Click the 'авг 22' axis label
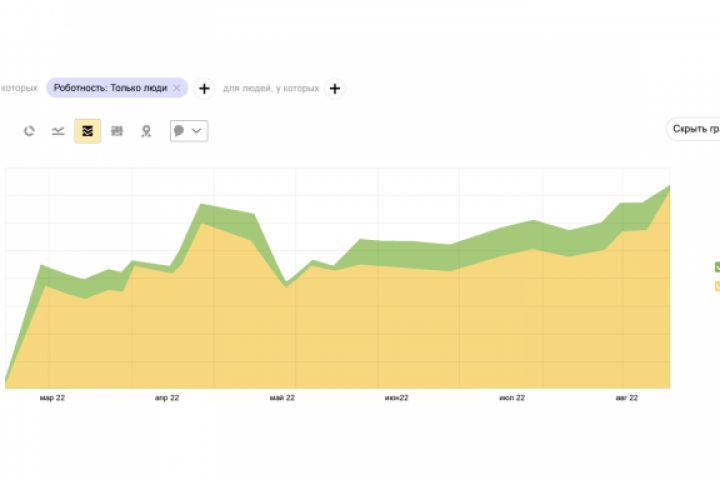 tap(627, 398)
